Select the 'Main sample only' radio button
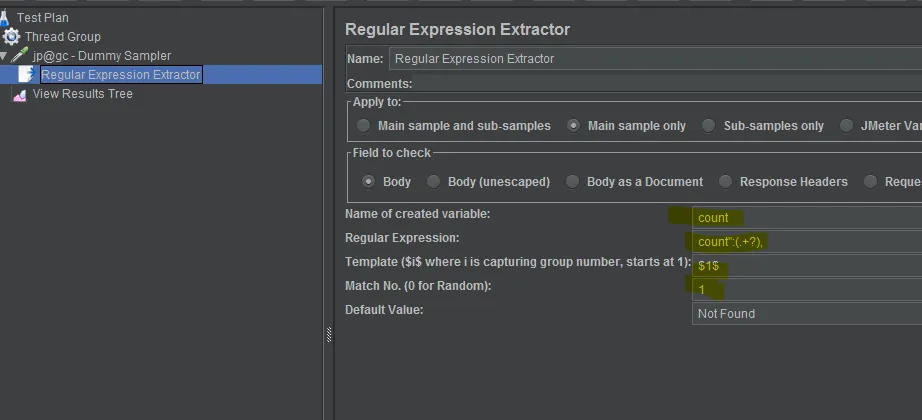922x420 pixels. click(x=573, y=126)
